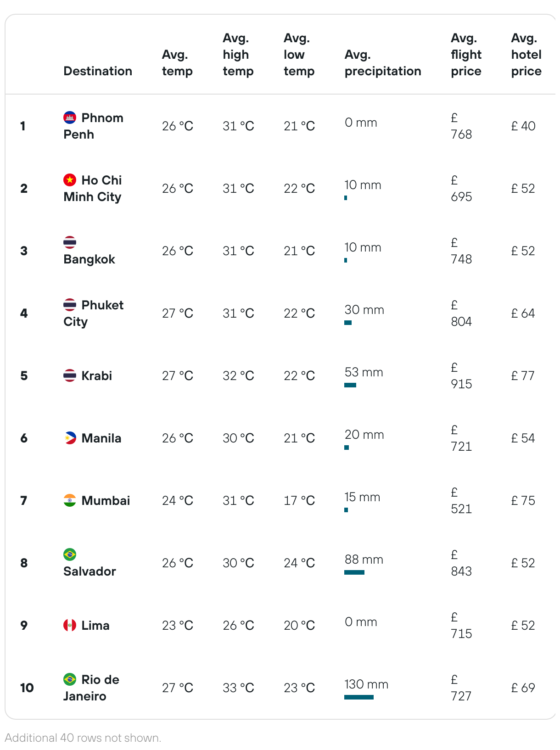Screen dimensions: 560x750
Task: Click the Destination column header
Action: (x=98, y=71)
